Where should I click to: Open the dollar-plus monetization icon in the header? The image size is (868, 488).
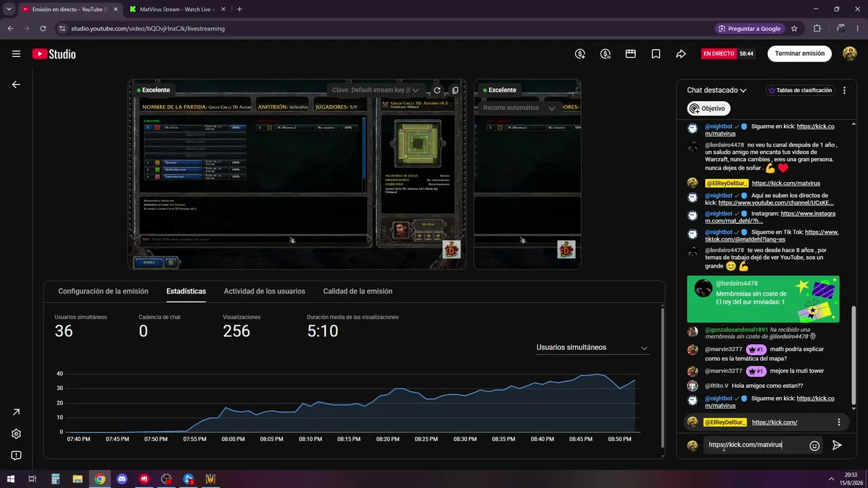[580, 54]
